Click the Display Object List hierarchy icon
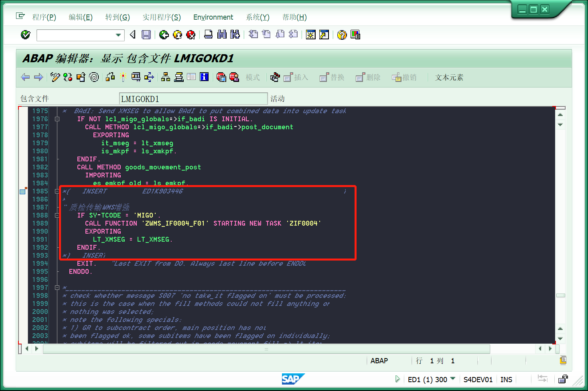The width and height of the screenshot is (588, 391). point(166,77)
